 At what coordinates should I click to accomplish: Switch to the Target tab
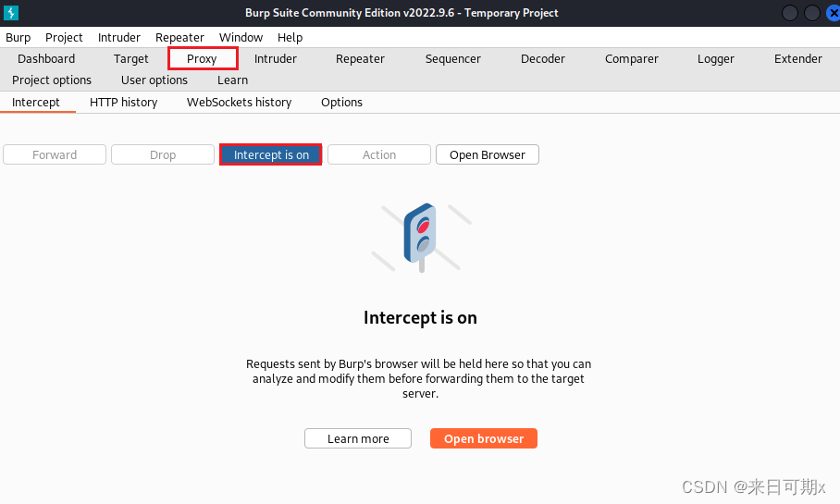click(x=130, y=59)
